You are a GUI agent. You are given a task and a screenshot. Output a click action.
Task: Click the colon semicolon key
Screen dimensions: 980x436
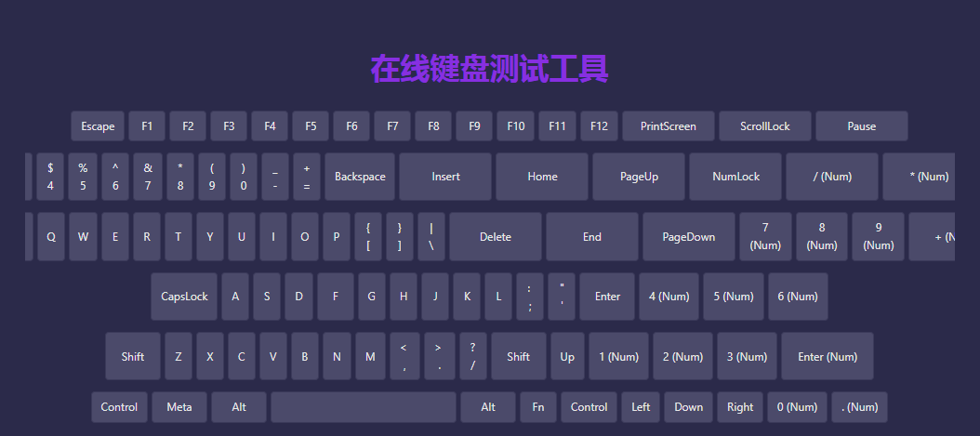(x=530, y=297)
